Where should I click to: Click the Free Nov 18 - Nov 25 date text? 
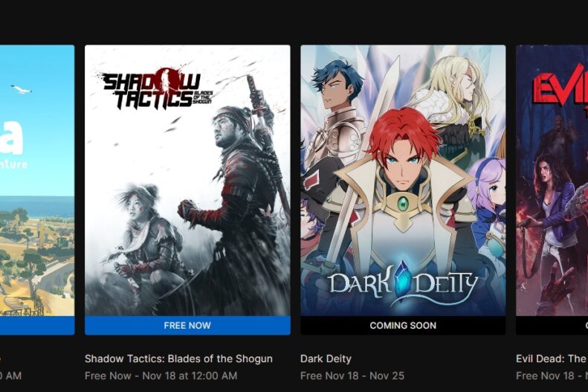[x=352, y=376]
